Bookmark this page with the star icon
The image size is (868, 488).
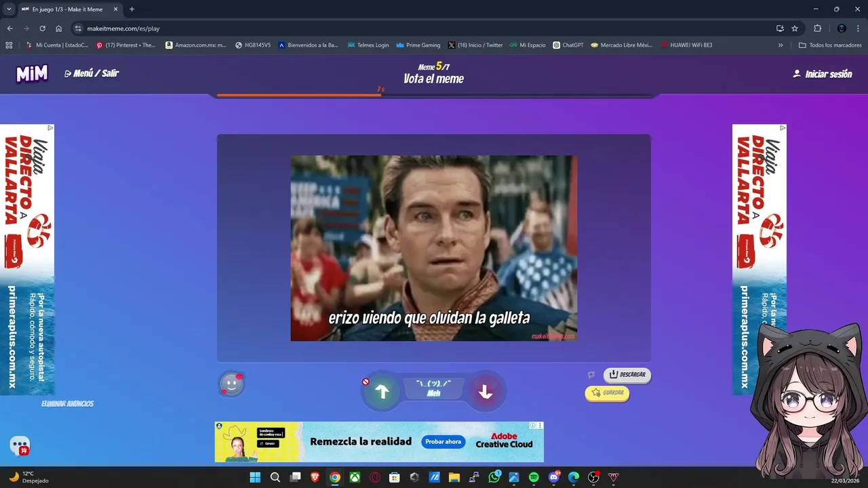point(795,28)
